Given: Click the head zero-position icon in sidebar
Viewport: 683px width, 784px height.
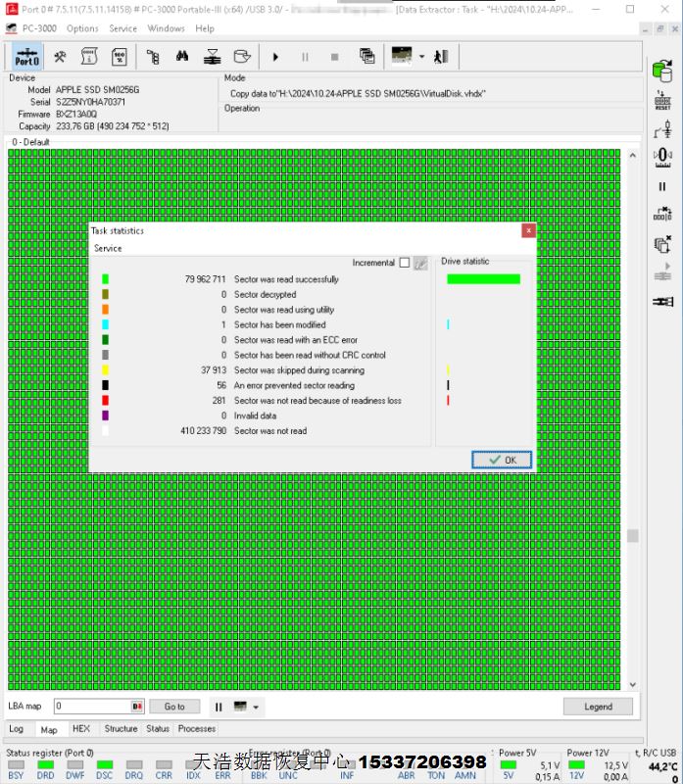Looking at the screenshot, I should point(662,156).
